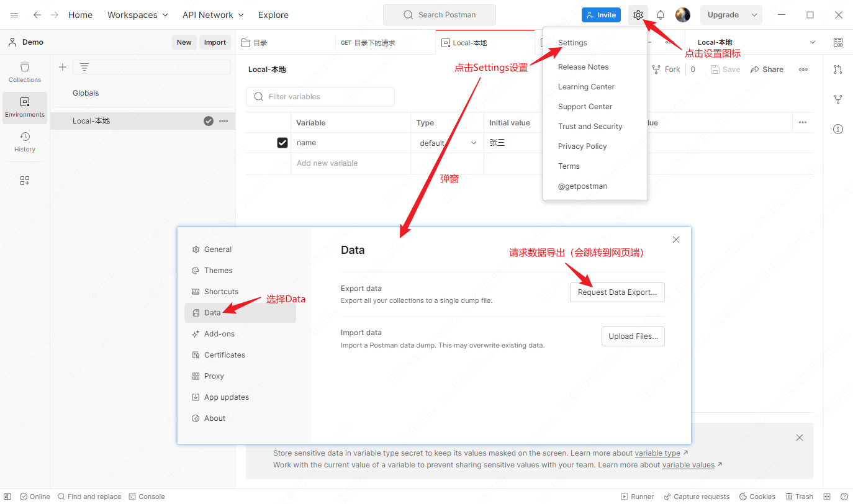Viewport: 853px width, 504px height.
Task: Open the default type dropdown
Action: tap(448, 143)
